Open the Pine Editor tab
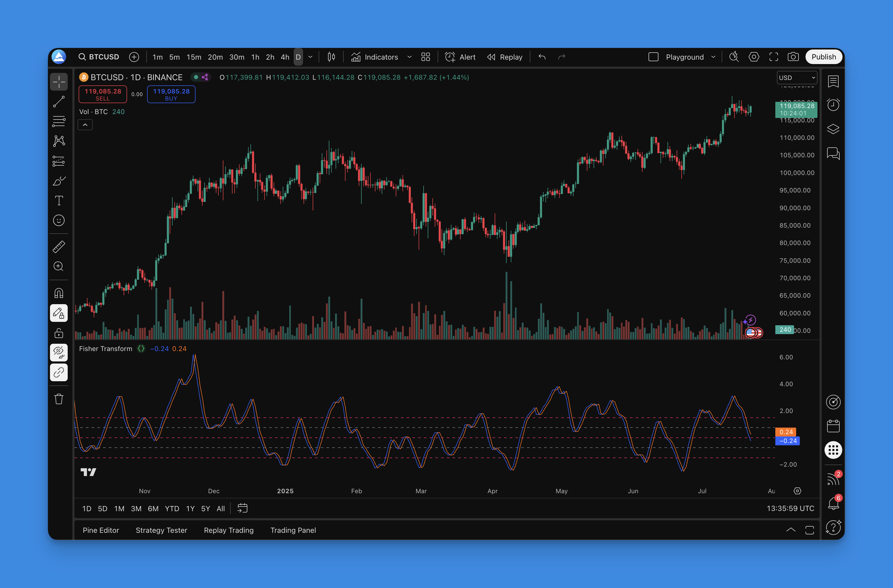This screenshot has height=588, width=893. (x=100, y=530)
